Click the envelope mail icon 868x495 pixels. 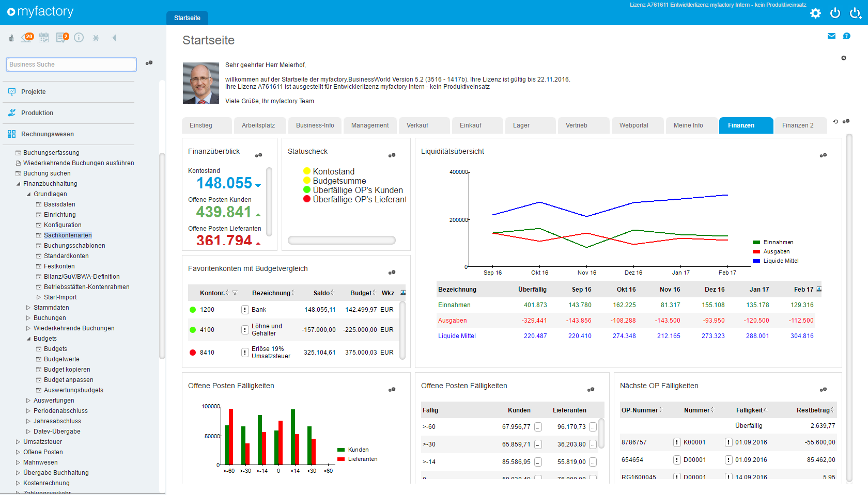click(x=831, y=36)
